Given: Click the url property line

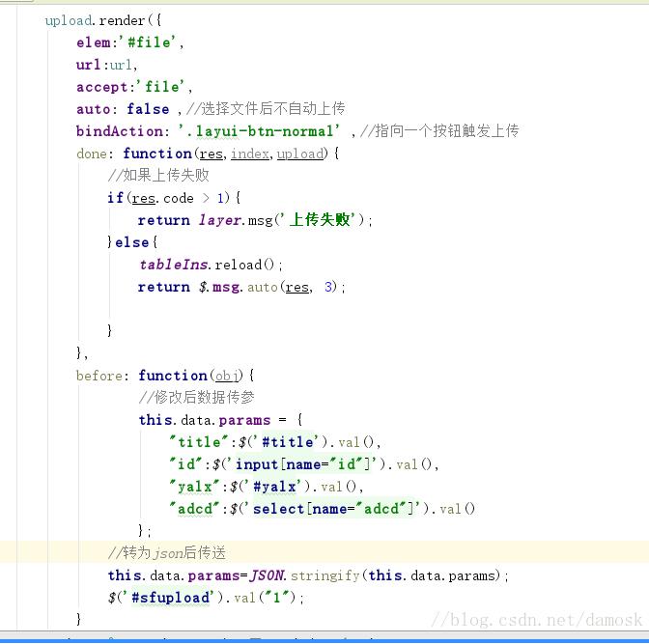Looking at the screenshot, I should tap(107, 65).
